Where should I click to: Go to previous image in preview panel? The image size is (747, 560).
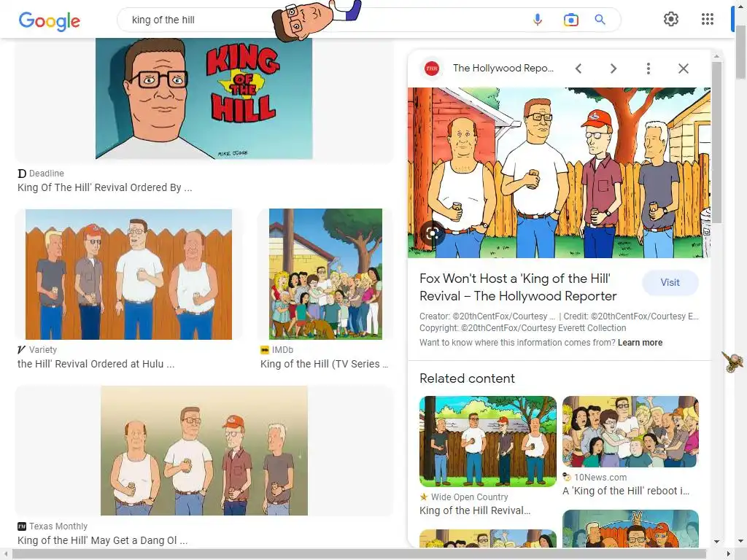tap(578, 69)
